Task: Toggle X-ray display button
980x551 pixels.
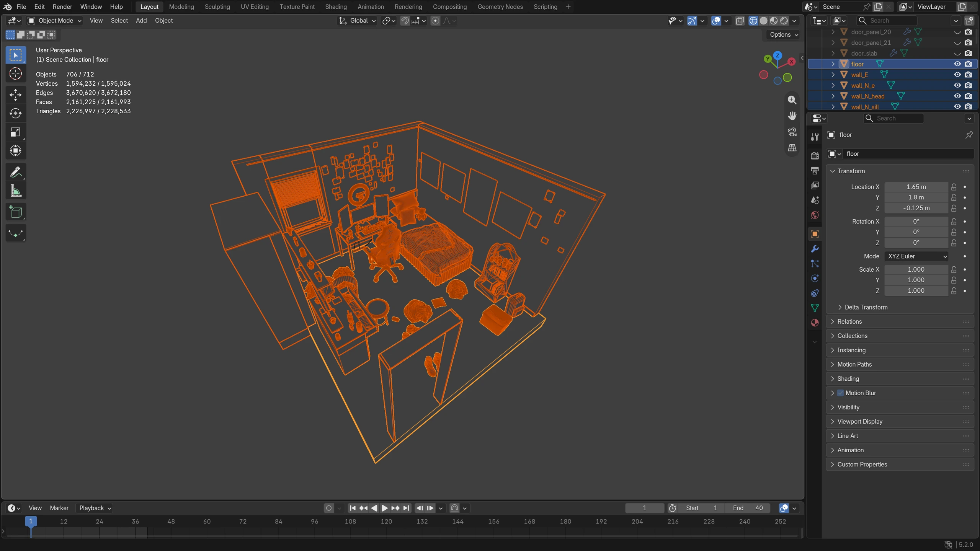Action: click(x=740, y=21)
